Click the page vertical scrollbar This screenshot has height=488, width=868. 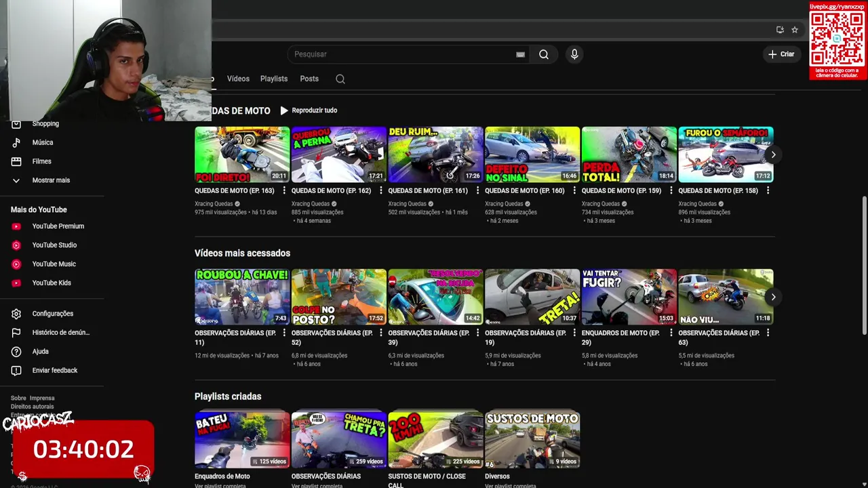click(x=864, y=264)
